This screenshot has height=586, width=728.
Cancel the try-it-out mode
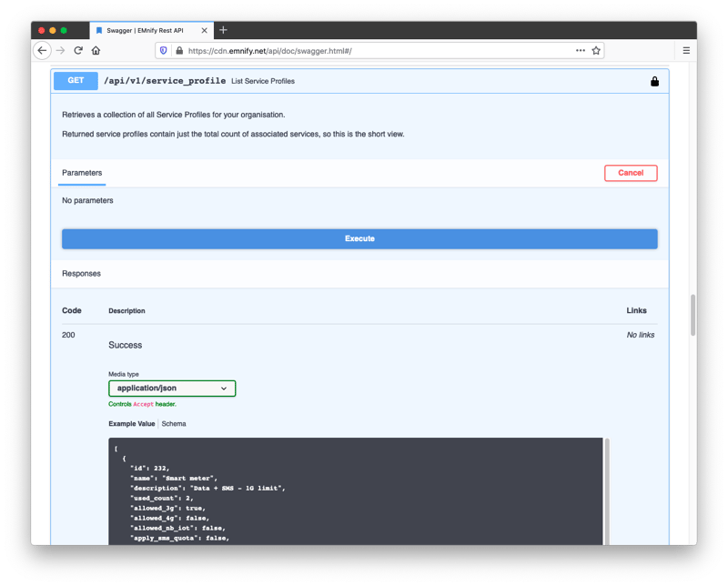point(631,173)
